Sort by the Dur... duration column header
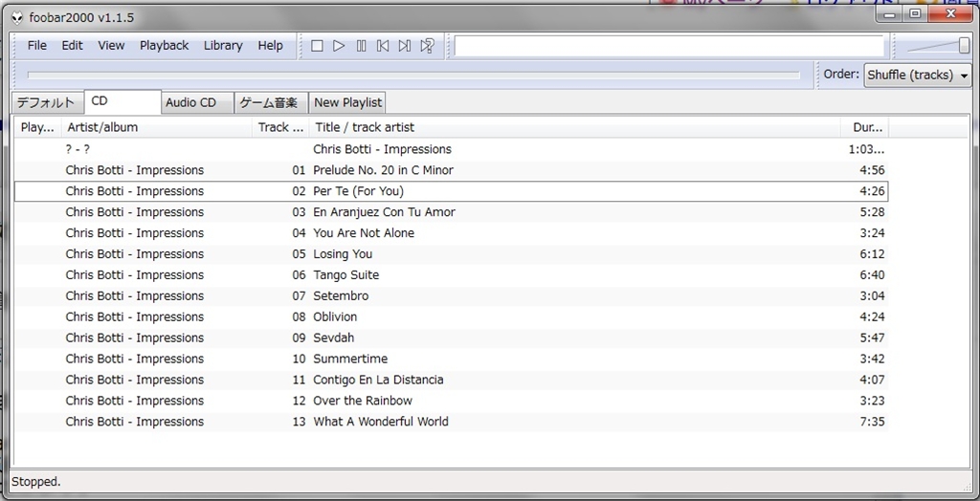Screen dimensions: 980x501 [x=864, y=127]
